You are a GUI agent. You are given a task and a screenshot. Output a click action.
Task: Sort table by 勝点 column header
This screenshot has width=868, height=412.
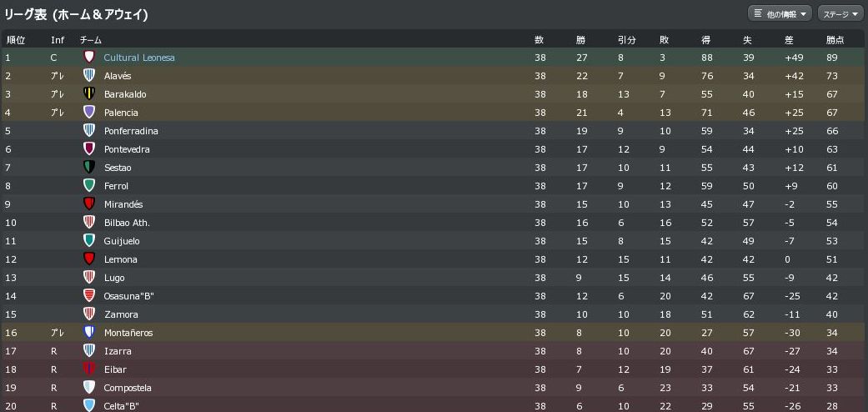(x=835, y=40)
